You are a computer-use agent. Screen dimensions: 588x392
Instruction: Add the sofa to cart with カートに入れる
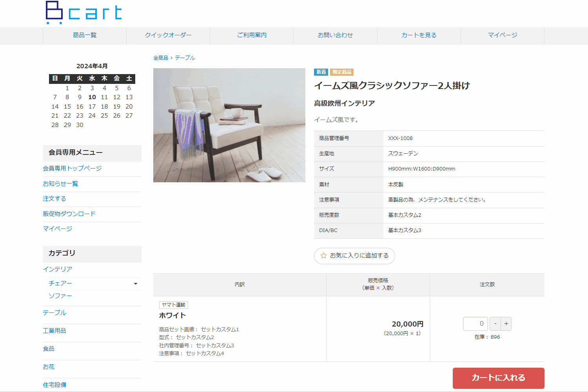pos(498,378)
